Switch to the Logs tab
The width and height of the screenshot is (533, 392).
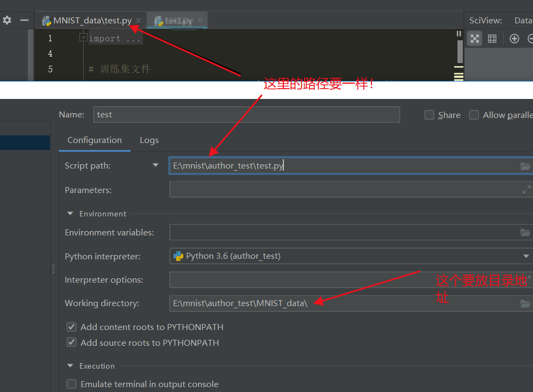tap(149, 140)
